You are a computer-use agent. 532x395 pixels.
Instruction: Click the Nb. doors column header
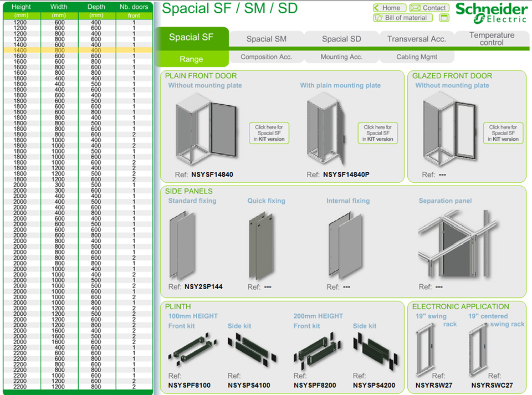pos(134,7)
